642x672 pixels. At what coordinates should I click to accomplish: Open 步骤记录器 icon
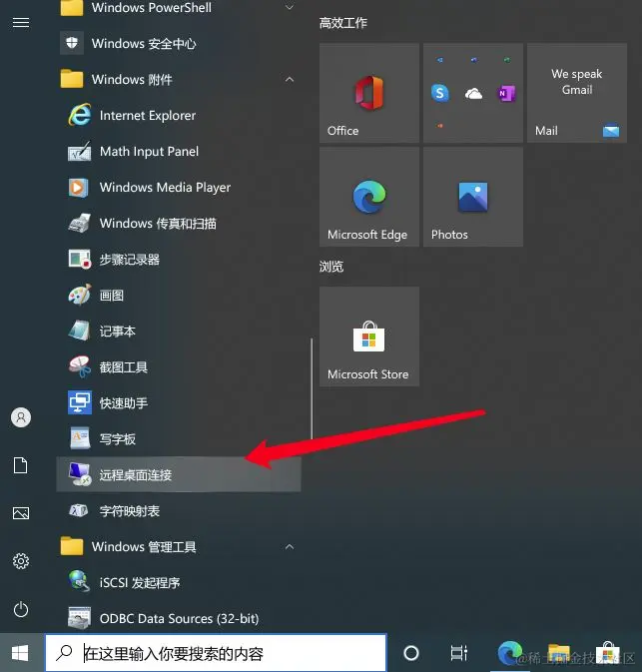coord(79,259)
